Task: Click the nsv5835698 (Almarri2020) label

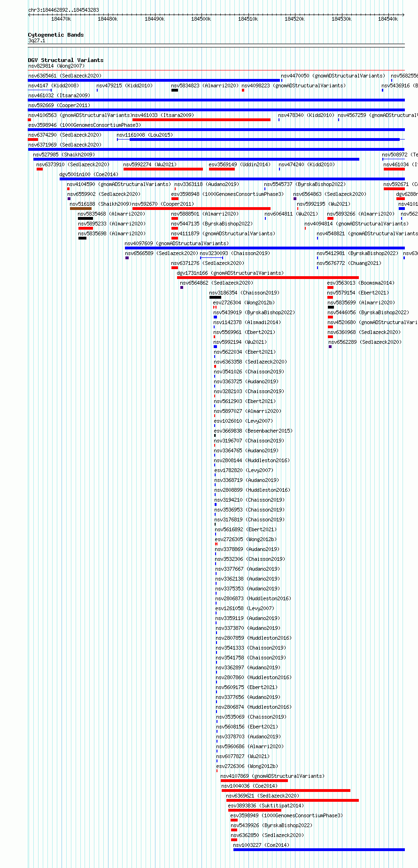Action: click(112, 233)
